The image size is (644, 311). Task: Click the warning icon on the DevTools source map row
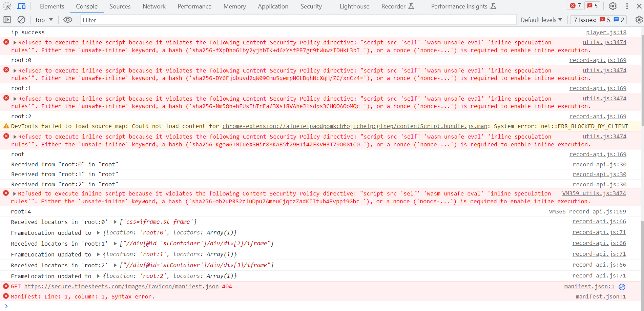(6, 126)
